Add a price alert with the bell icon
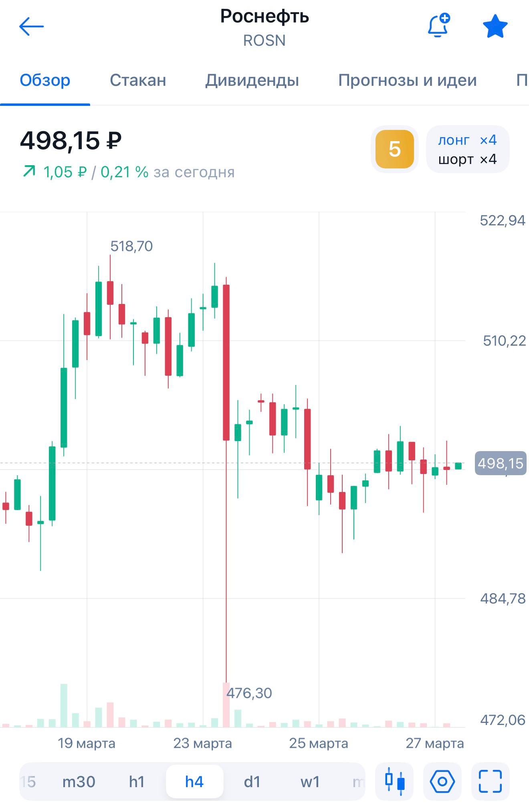Image resolution: width=529 pixels, height=812 pixels. (438, 26)
